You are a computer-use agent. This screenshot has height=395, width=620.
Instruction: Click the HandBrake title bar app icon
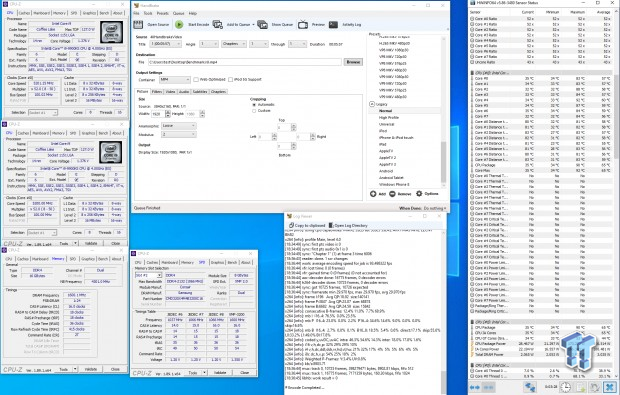coord(136,6)
